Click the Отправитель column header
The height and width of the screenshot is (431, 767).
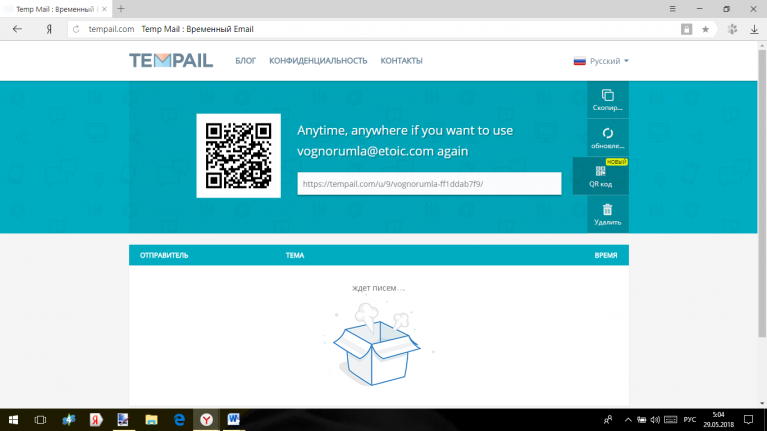164,255
